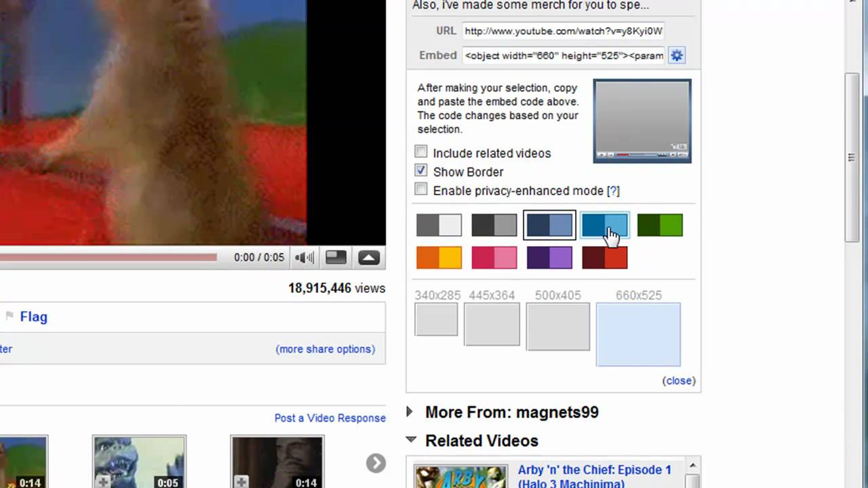Image resolution: width=868 pixels, height=488 pixels.
Task: Pick the pink color theme swatch
Action: 494,258
